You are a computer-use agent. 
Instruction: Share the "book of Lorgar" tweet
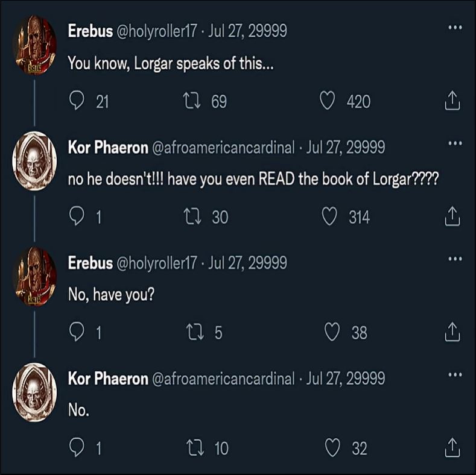click(x=452, y=217)
